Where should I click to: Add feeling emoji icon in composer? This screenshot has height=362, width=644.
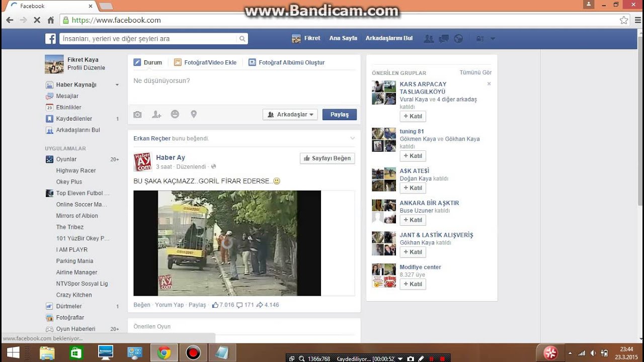tap(175, 114)
